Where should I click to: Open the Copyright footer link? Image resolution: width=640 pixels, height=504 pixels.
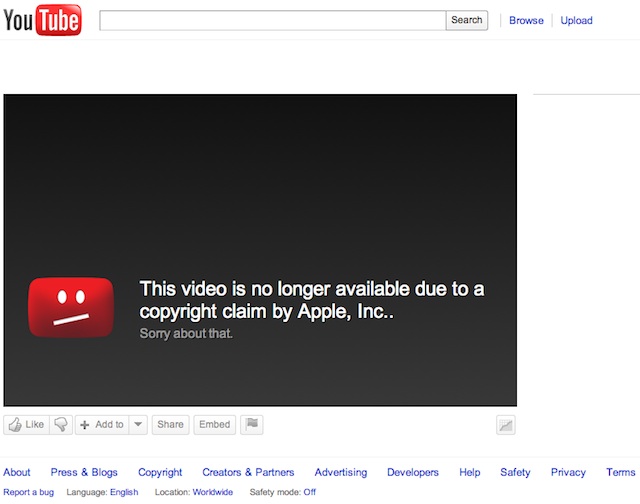click(160, 473)
